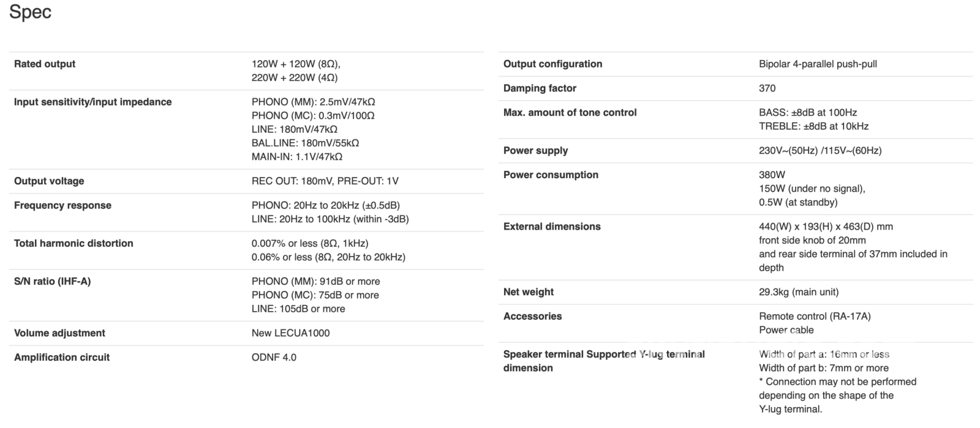Select the S/N ratio (IHF-A) label

[x=52, y=281]
